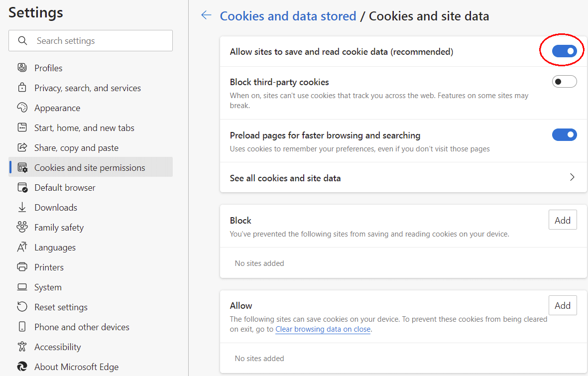Screen dimensions: 588x376
Task: Add a site to the Allow list
Action: click(563, 305)
